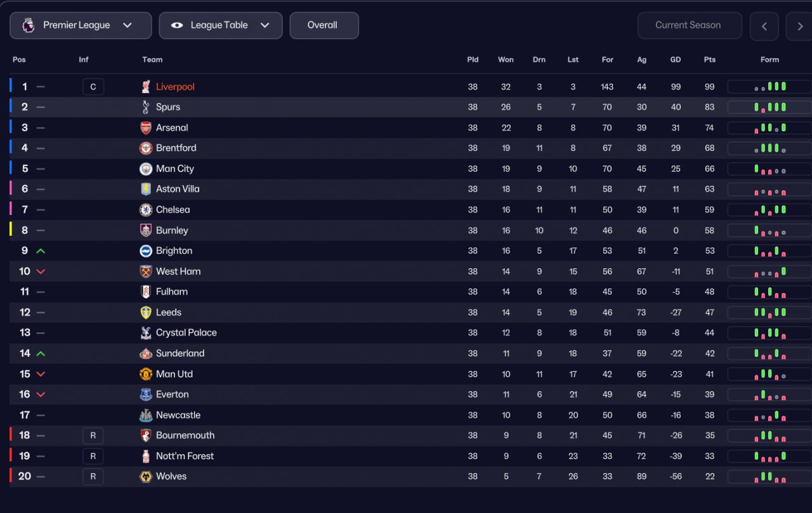Click the champions 'C' badge next to Liverpool
Image resolution: width=812 pixels, height=513 pixels.
click(93, 87)
